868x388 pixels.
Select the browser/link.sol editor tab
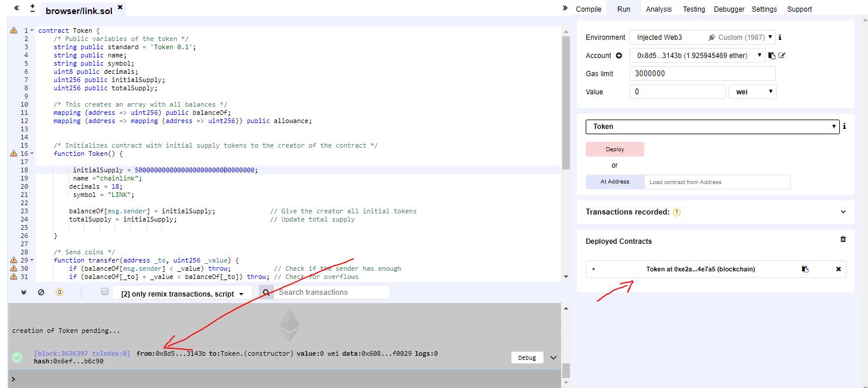coord(80,10)
